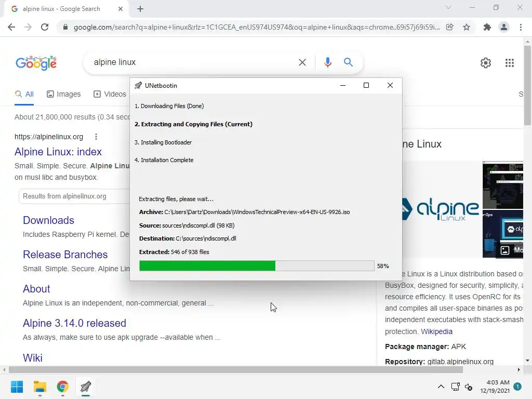This screenshot has width=532, height=399.
Task: Click the UNetbootin title bar icon
Action: 138,86
